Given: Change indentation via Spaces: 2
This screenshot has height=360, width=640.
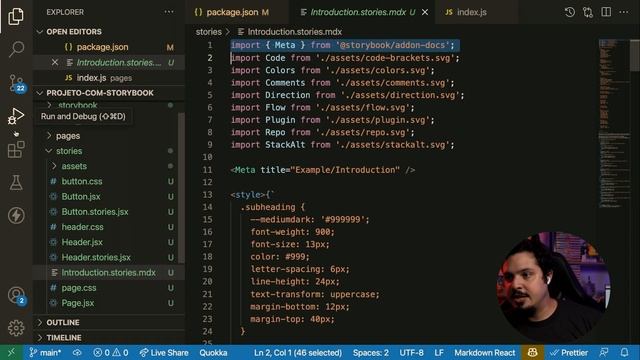Looking at the screenshot, I should coord(371,353).
